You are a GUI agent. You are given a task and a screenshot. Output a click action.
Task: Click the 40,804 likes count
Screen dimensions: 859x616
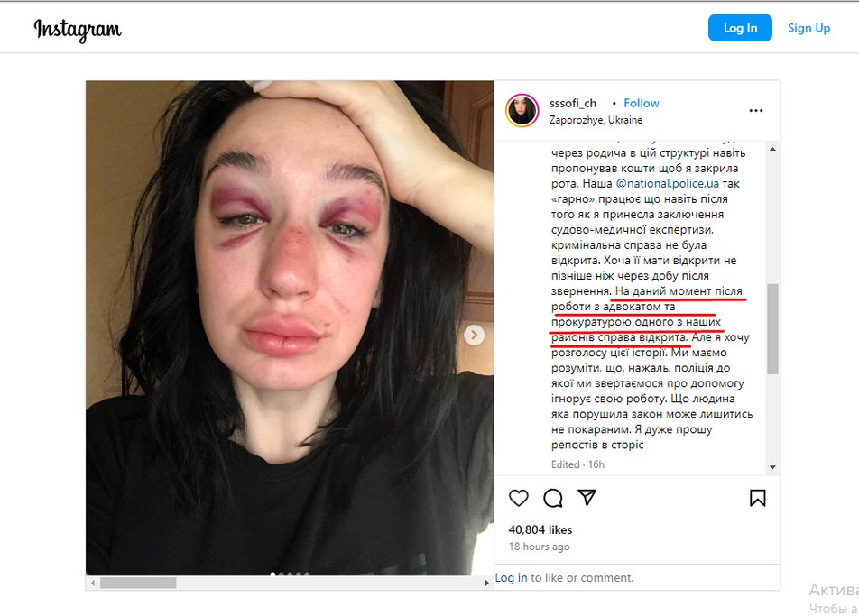pyautogui.click(x=540, y=530)
